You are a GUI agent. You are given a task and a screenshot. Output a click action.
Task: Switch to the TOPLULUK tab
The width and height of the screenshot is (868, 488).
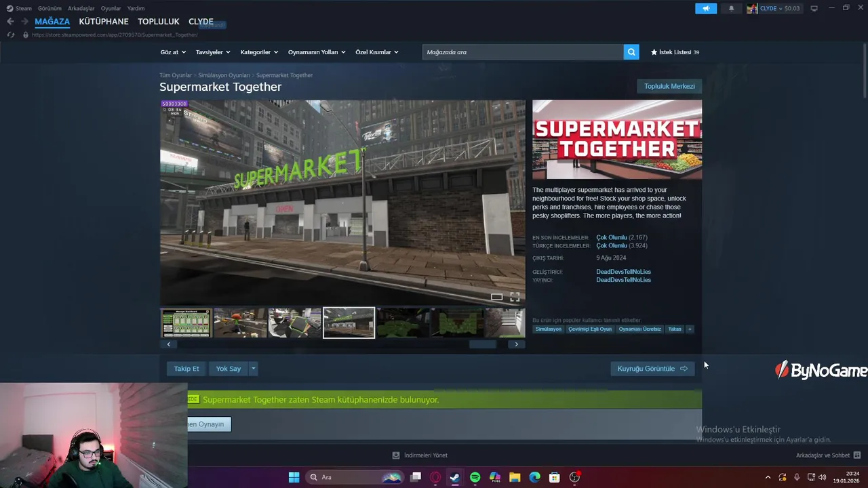click(159, 22)
